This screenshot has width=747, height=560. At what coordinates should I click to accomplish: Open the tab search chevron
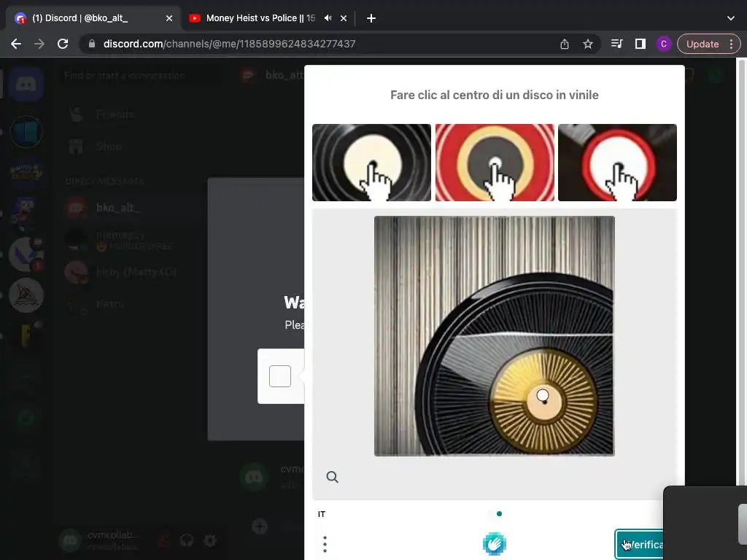pyautogui.click(x=731, y=18)
